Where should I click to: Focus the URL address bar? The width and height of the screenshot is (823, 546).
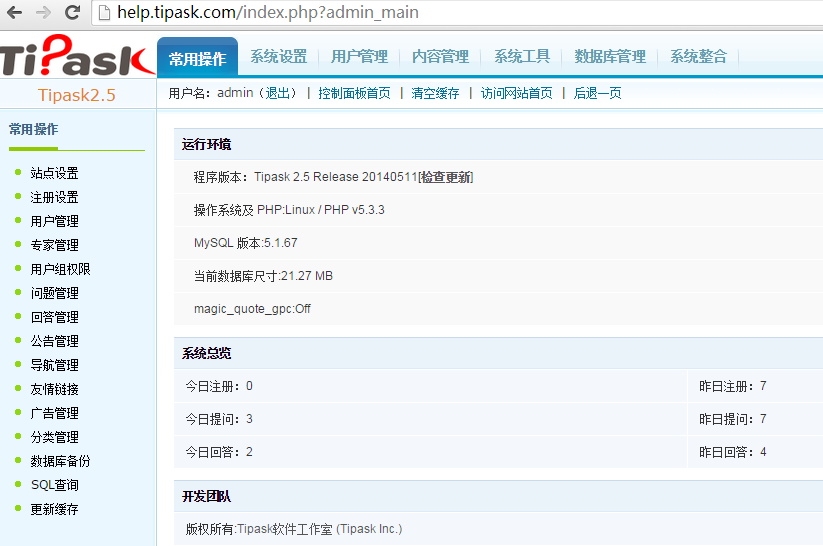(x=457, y=13)
